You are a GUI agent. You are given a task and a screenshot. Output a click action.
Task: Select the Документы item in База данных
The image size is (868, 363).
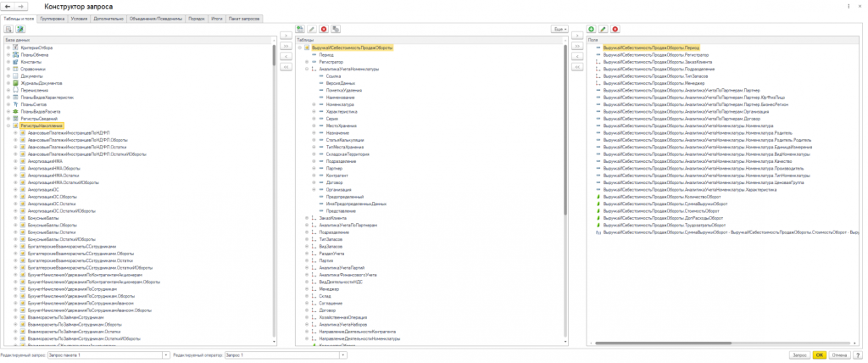click(x=31, y=75)
